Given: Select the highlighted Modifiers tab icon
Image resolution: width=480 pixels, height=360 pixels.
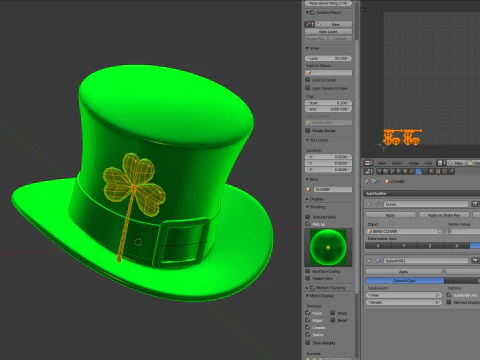Looking at the screenshot, I should (419, 171).
